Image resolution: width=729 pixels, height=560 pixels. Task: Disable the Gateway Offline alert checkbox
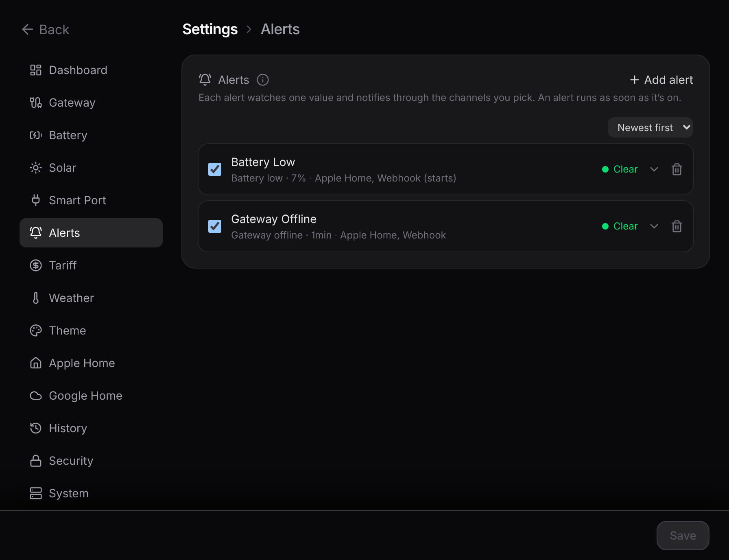(x=215, y=226)
